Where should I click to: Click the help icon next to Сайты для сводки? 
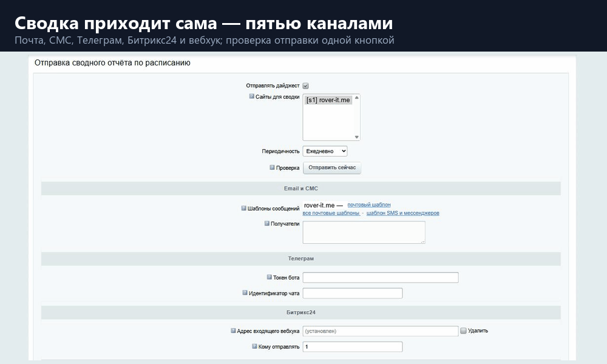(x=252, y=96)
